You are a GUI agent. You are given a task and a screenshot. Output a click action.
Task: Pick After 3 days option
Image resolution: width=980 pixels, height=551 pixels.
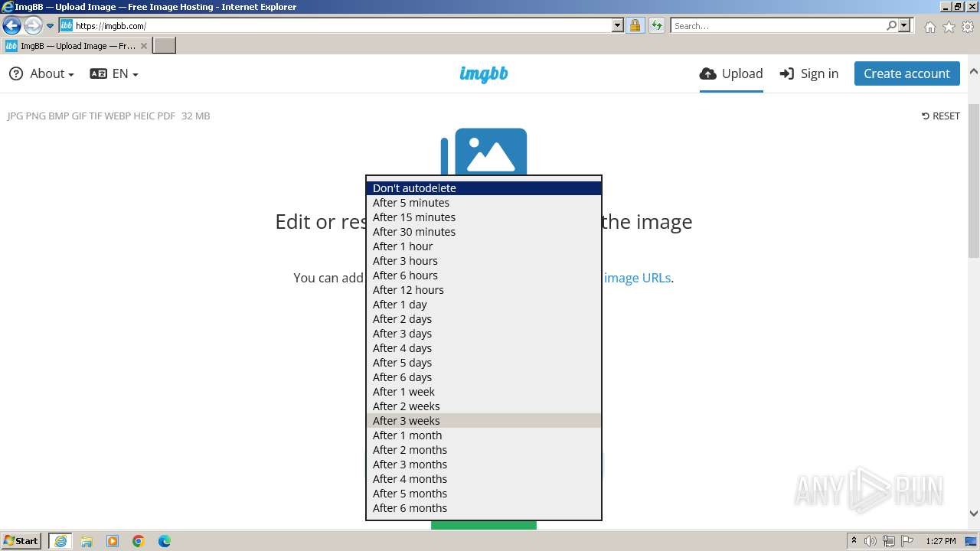pyautogui.click(x=484, y=334)
